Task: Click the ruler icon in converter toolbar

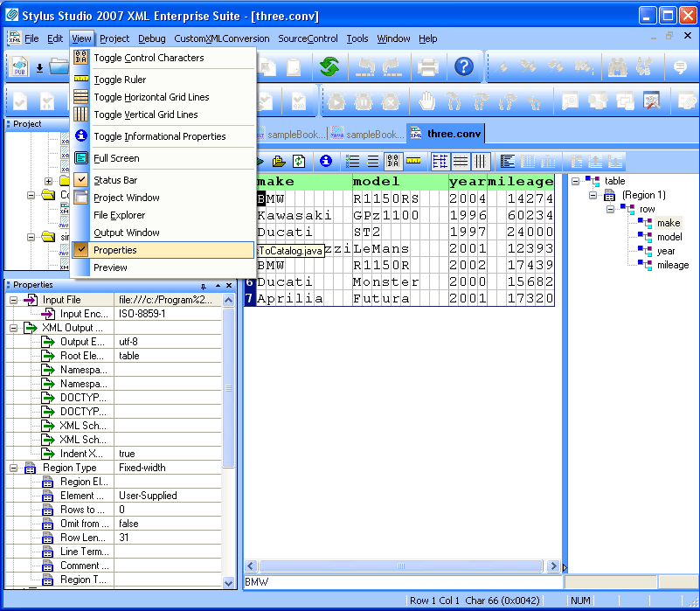Action: pyautogui.click(x=413, y=162)
